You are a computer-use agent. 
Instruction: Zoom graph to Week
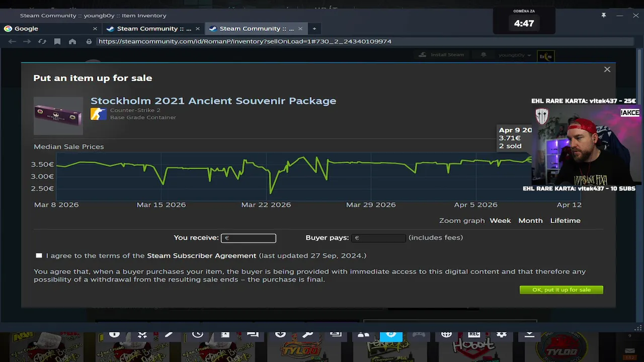(x=500, y=221)
